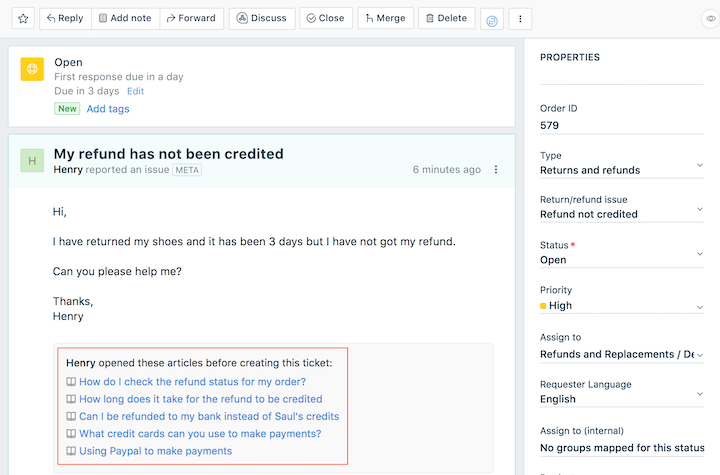720x475 pixels.
Task: Star this ticket
Action: point(23,18)
